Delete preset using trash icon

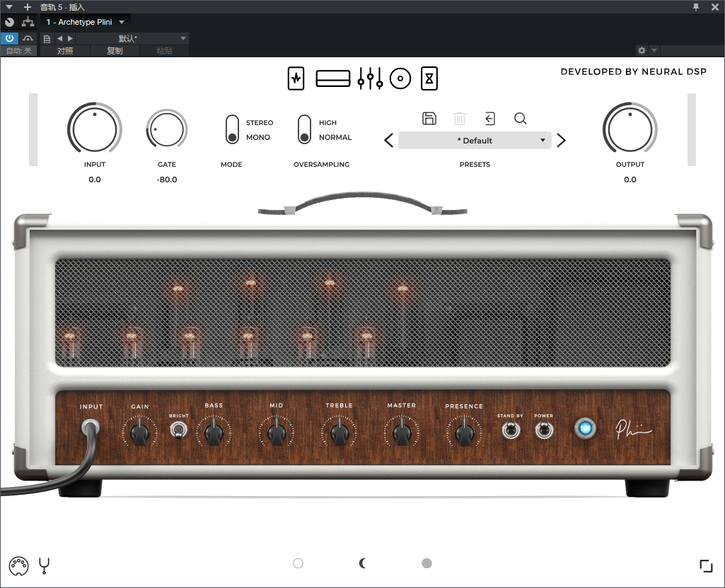coord(460,119)
